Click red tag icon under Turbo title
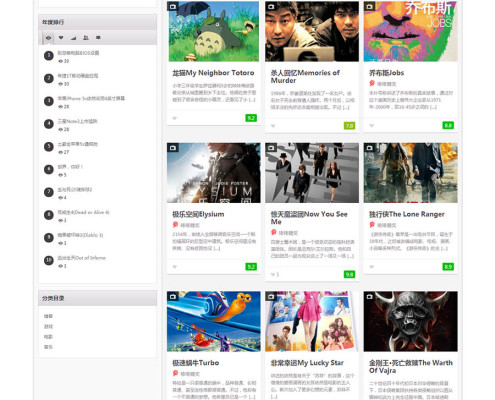The width and height of the screenshot is (495, 400). (x=175, y=373)
